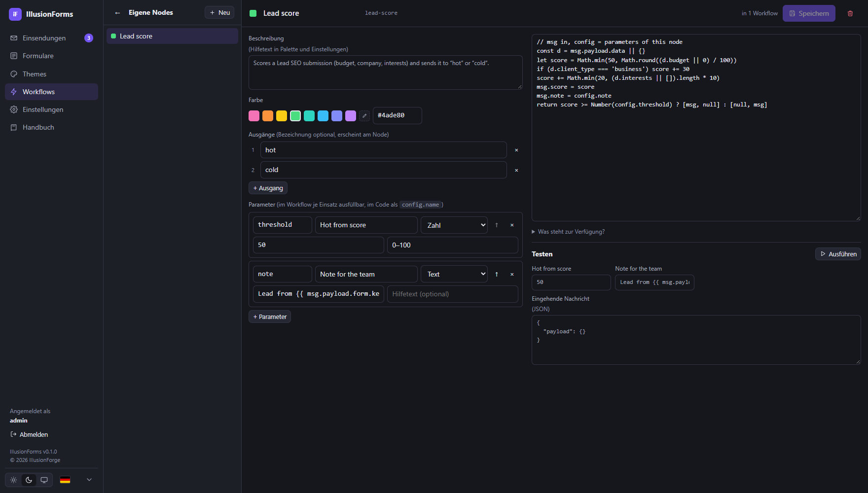The height and width of the screenshot is (493, 868).
Task: Switch to light theme sun icon
Action: coord(14,480)
